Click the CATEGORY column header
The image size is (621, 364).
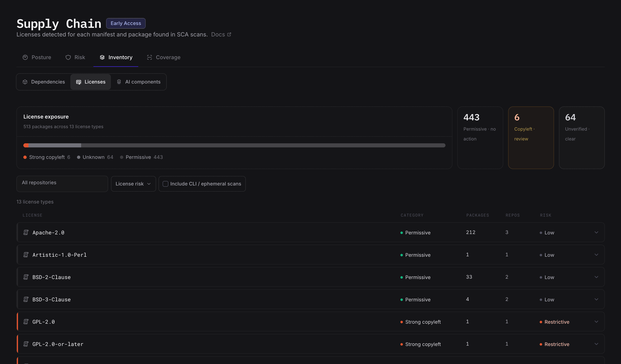412,215
